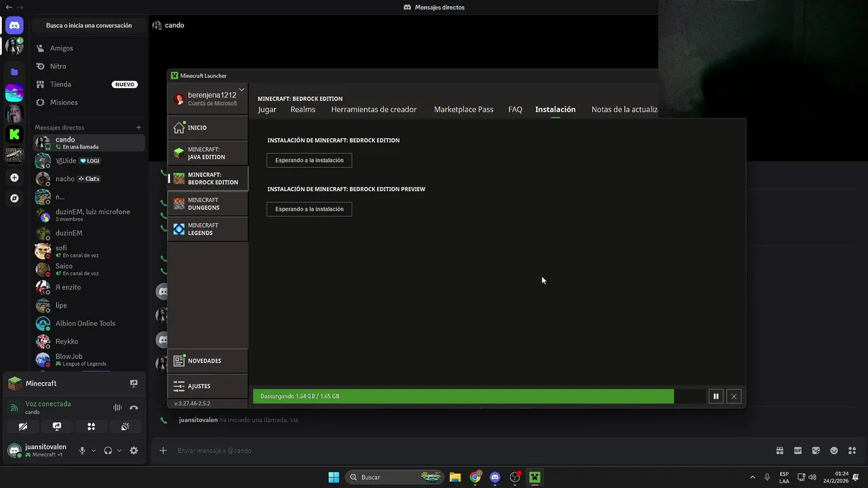Open the sticker picker
This screenshot has height=488, width=868.
pos(816,451)
